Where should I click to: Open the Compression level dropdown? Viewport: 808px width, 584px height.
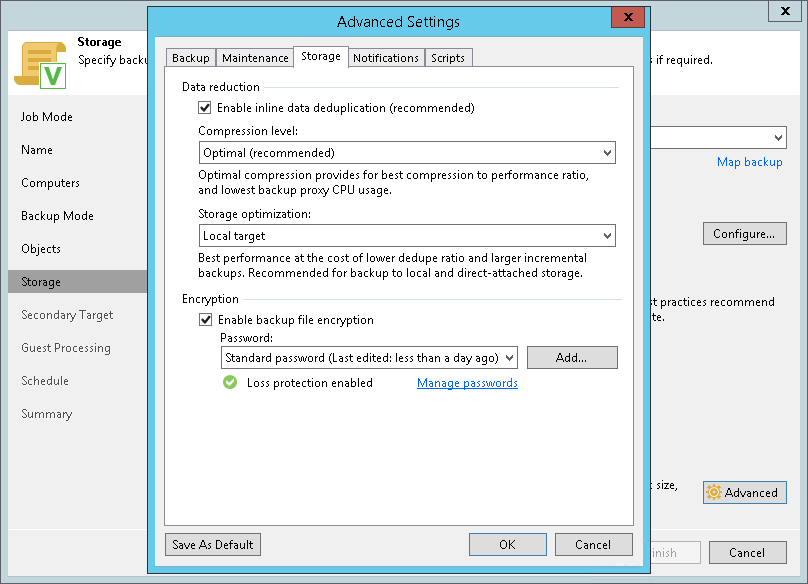(x=406, y=153)
